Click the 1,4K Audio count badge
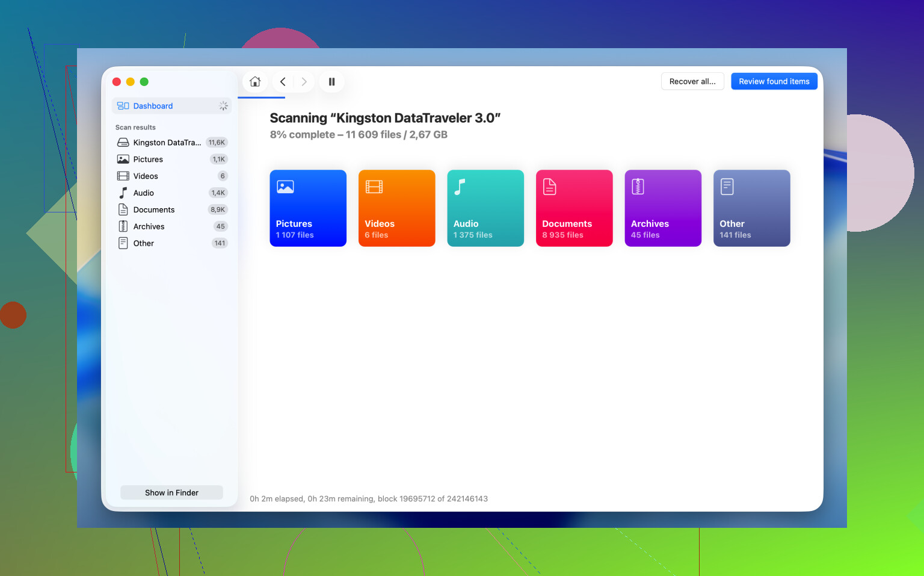The height and width of the screenshot is (576, 924). click(x=218, y=193)
